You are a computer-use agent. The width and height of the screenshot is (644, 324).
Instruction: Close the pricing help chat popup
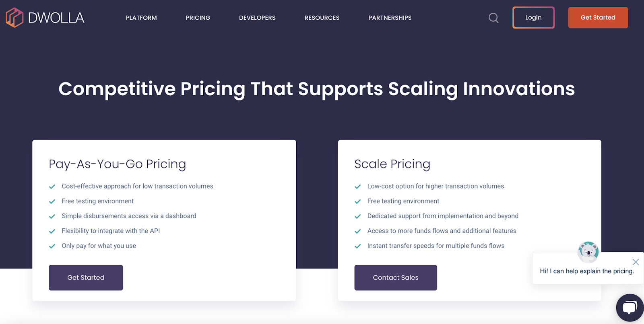[x=636, y=262]
